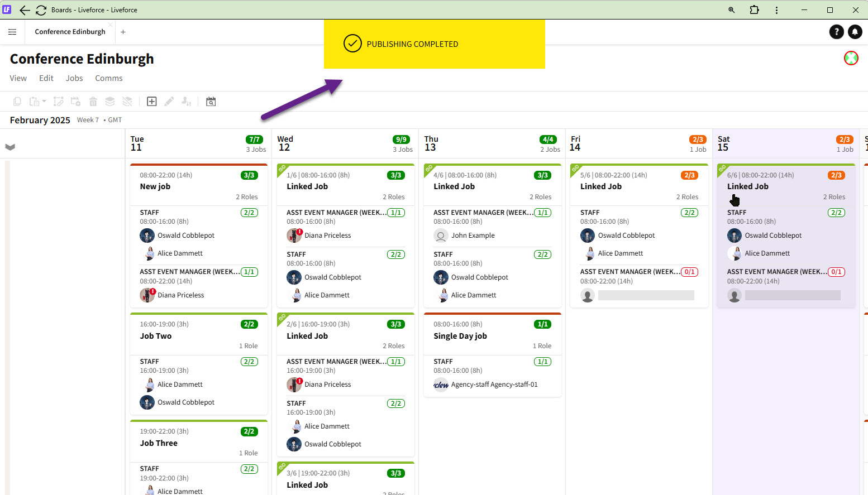Click the browser zoom magnifier icon
868x495 pixels.
[731, 10]
